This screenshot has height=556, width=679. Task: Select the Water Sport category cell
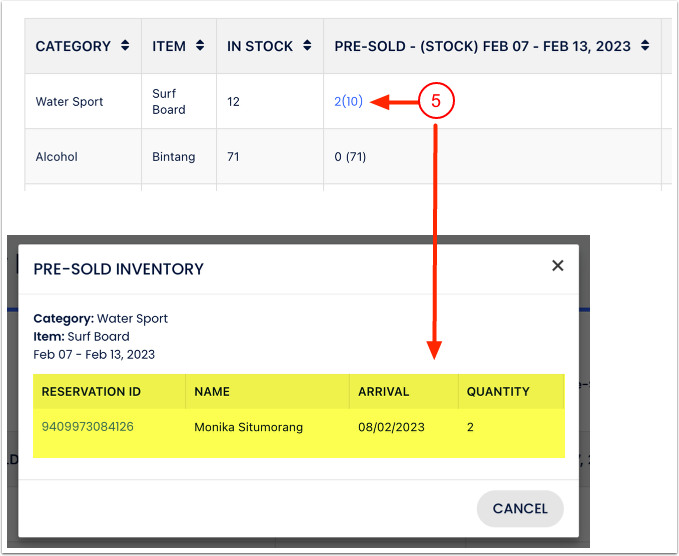tap(69, 102)
